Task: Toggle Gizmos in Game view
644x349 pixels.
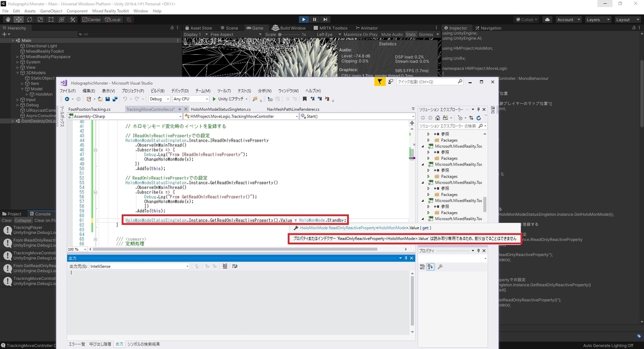Action: coord(427,34)
